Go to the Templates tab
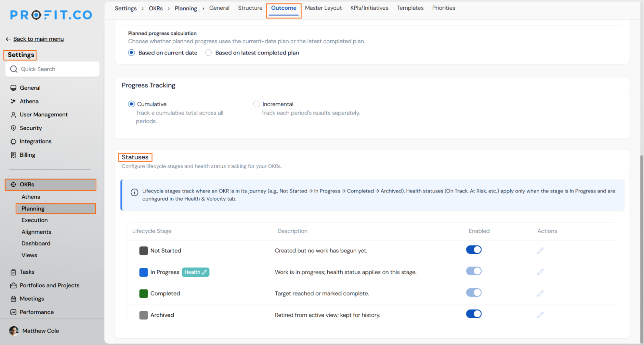Image resolution: width=644 pixels, height=345 pixels. tap(410, 8)
